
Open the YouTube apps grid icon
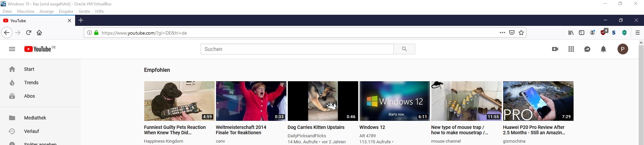tap(571, 49)
